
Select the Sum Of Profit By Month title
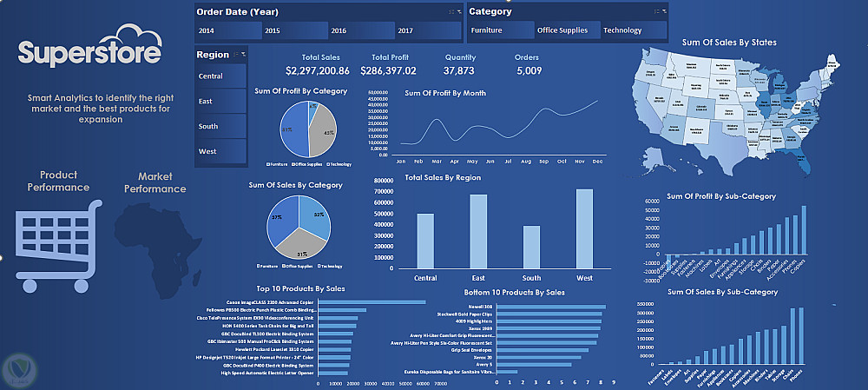445,93
